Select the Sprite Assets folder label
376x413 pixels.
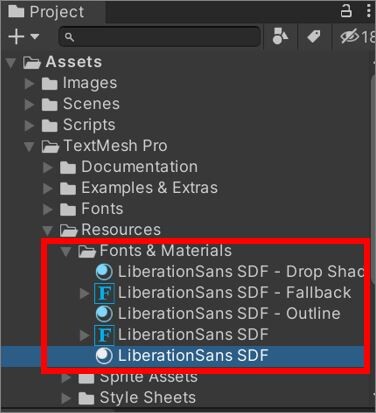pos(149,377)
